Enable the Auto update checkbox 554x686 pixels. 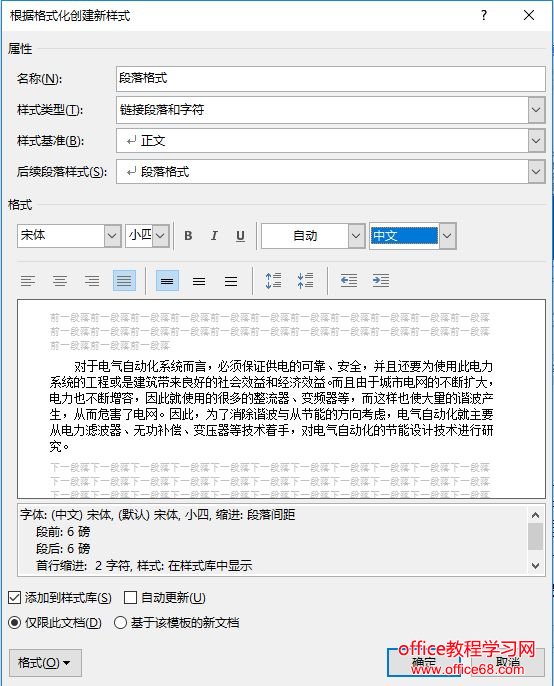click(x=130, y=597)
